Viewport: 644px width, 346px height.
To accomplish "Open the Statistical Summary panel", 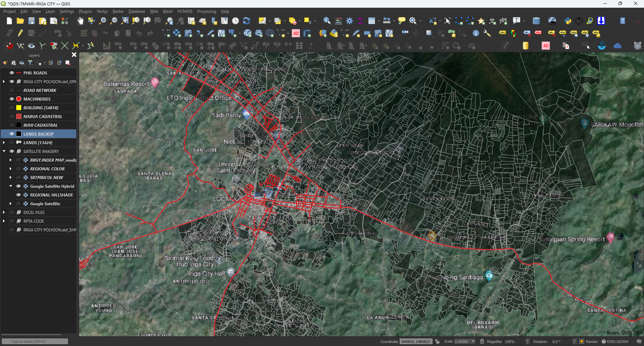I will (x=360, y=20).
